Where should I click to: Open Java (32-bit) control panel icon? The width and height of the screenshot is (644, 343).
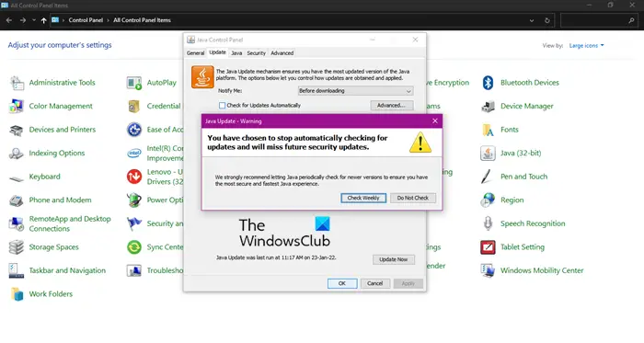click(488, 153)
